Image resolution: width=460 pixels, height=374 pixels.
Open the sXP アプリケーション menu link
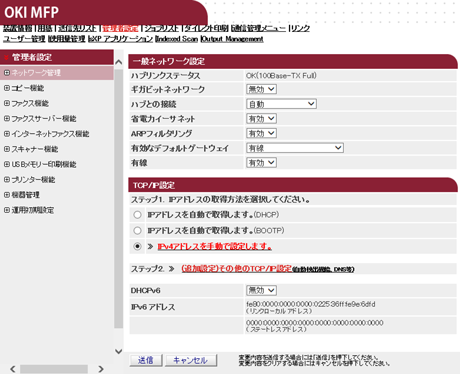click(121, 39)
